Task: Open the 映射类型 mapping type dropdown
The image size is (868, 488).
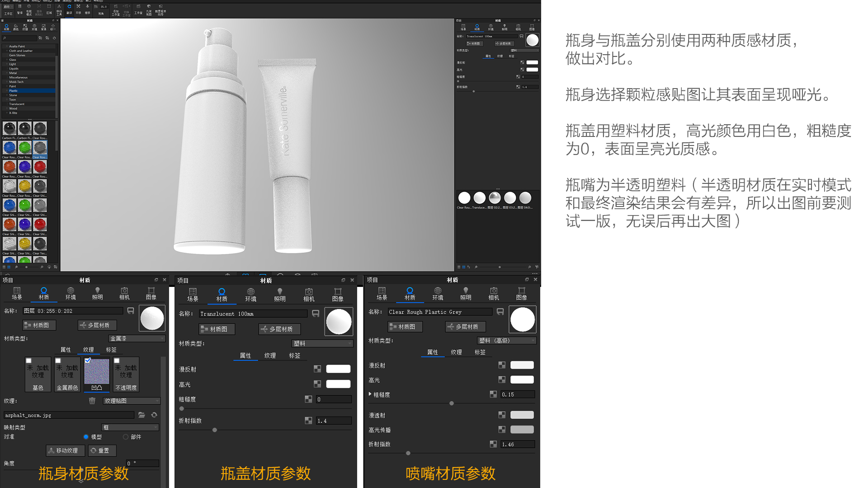Action: tap(130, 427)
